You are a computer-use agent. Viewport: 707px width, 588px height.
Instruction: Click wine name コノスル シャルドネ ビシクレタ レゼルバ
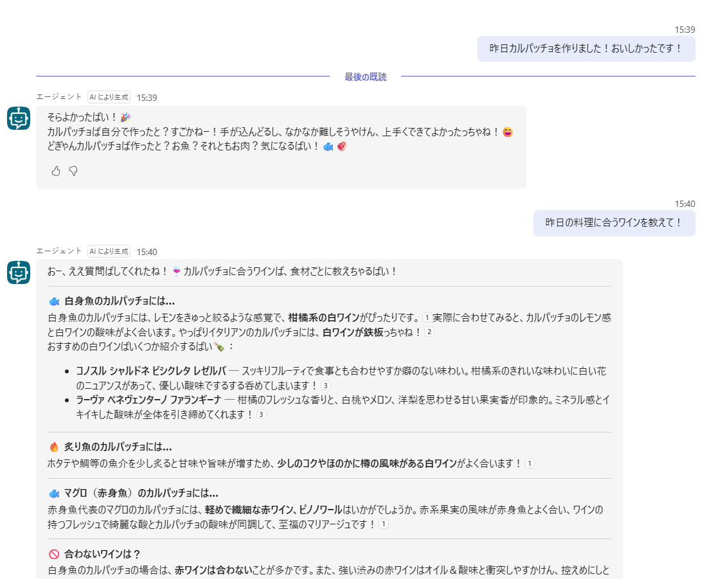coord(151,371)
